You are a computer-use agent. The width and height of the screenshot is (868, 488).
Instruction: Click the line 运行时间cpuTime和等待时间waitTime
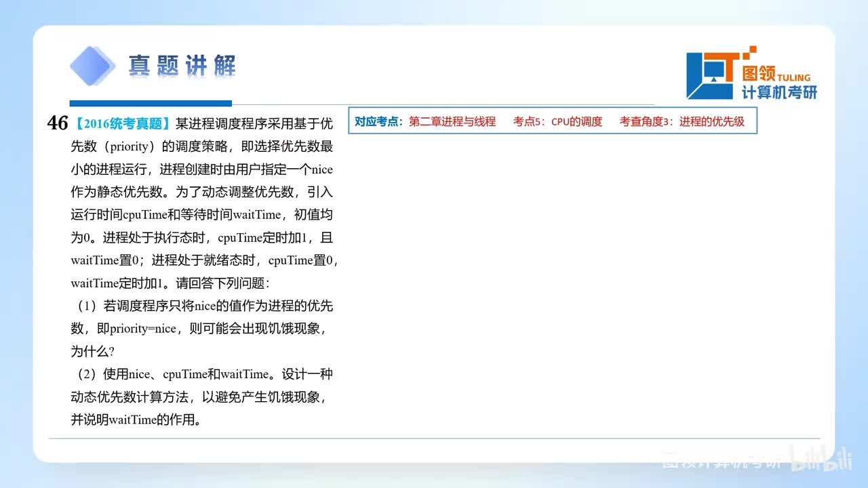tap(202, 215)
